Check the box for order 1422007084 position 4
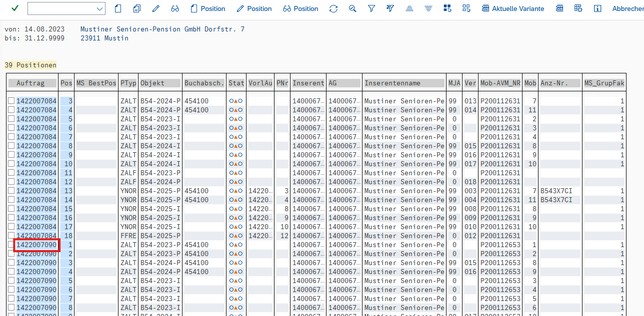Viewport: 644px width, 316px height. [11, 110]
